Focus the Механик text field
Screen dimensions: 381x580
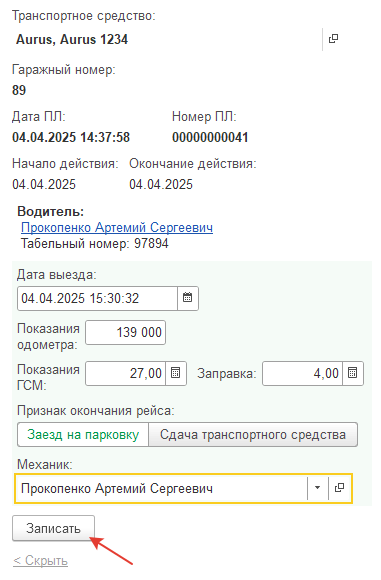(161, 488)
